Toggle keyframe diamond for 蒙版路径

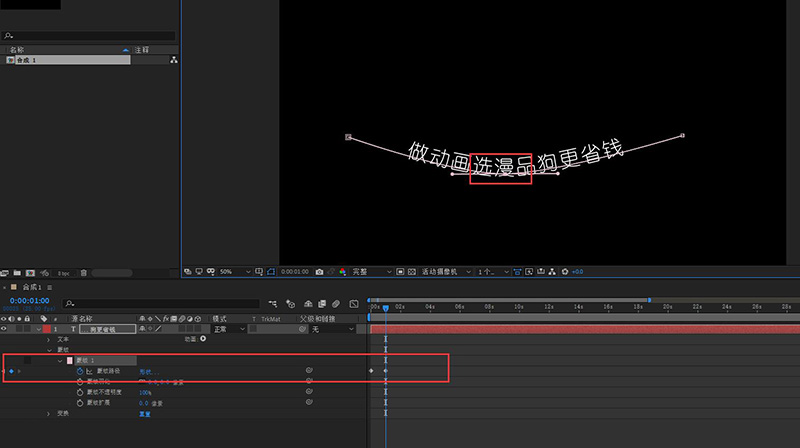tap(11, 371)
